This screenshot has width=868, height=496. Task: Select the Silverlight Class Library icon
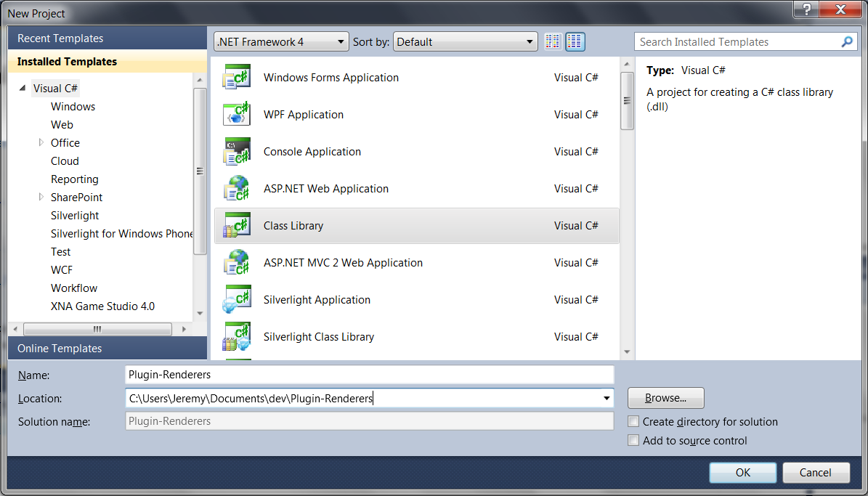point(237,337)
